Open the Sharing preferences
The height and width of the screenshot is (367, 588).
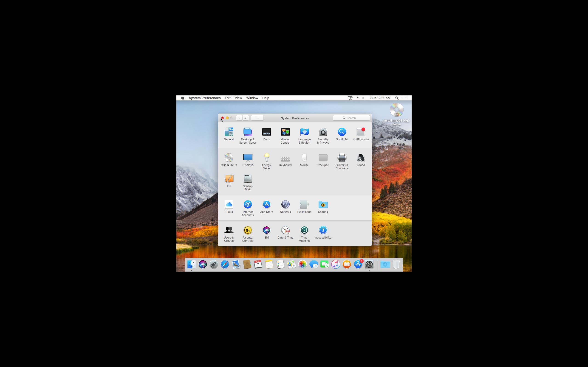coord(323,205)
